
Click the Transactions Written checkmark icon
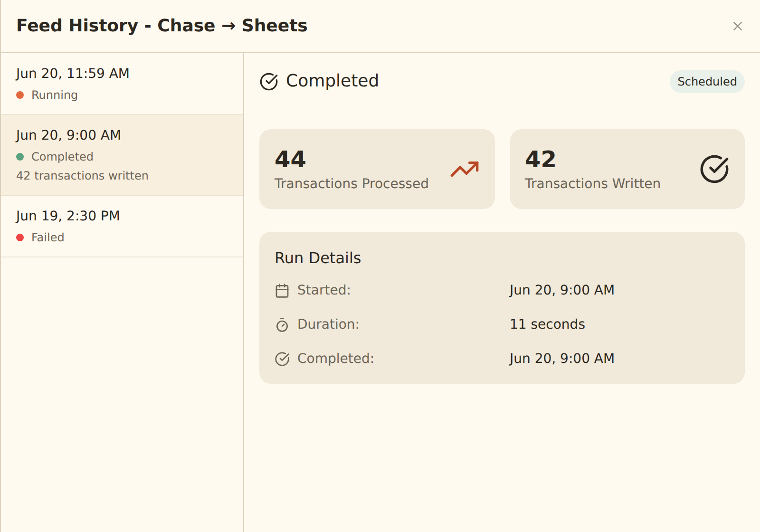[x=714, y=169]
